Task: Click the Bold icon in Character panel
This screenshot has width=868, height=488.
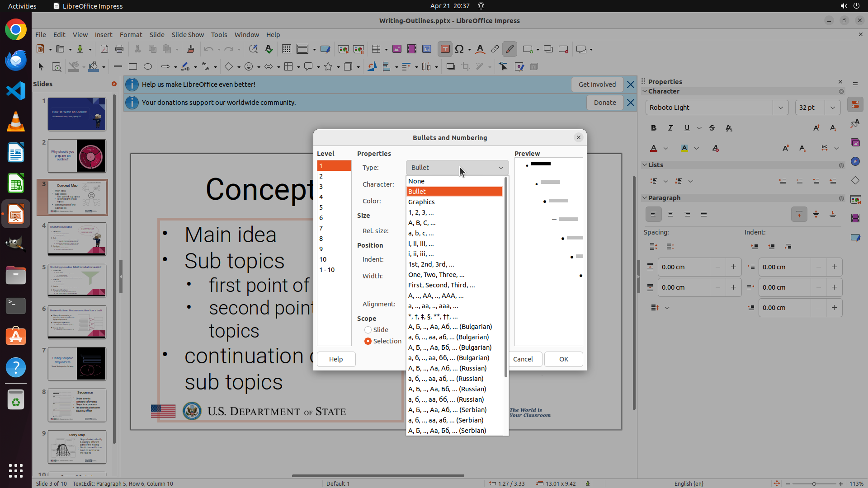Action: point(654,128)
